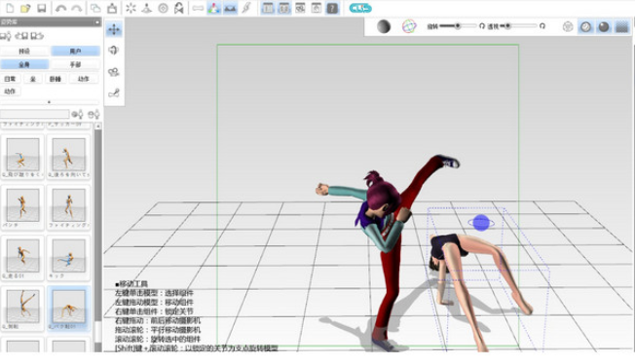Click the paste clipboard icon
This screenshot has width=635, height=364.
pos(112,8)
